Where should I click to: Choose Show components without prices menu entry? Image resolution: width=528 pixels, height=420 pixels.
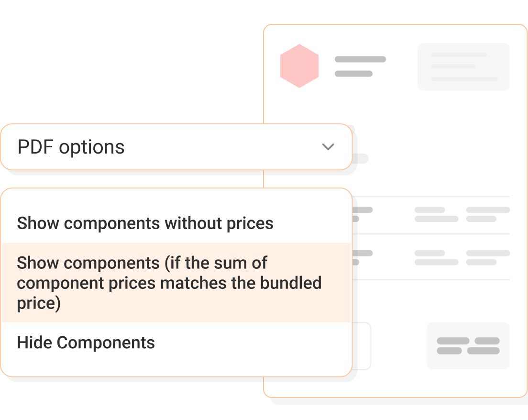click(x=145, y=223)
